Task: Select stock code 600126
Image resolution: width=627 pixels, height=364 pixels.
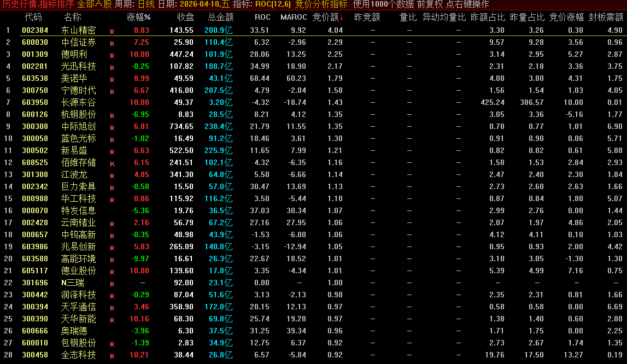Action: click(35, 114)
